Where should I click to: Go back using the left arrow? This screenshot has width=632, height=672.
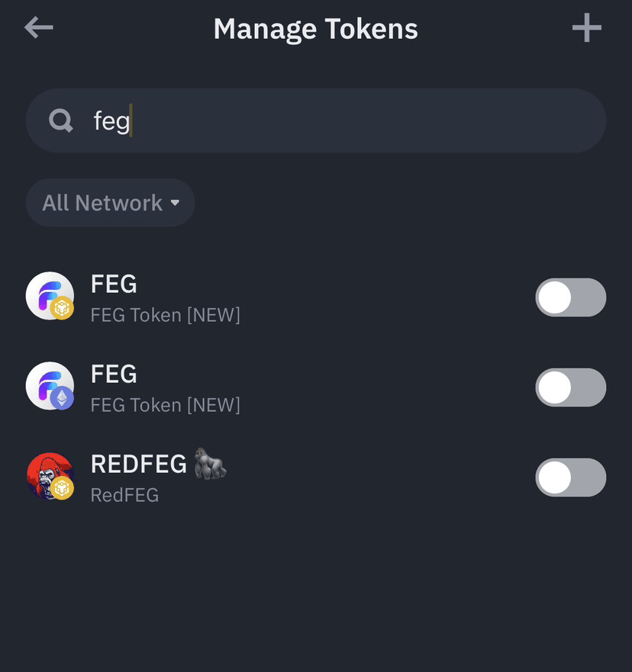pyautogui.click(x=39, y=28)
